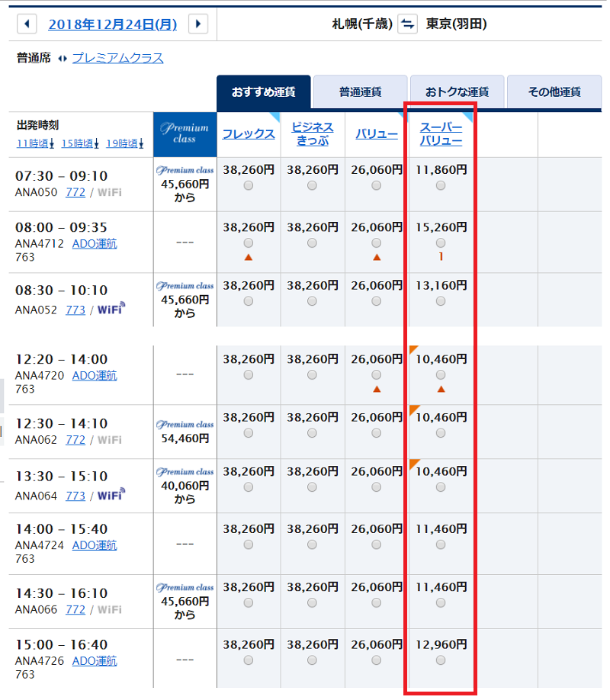610x700 pixels.
Task: Select 12,960円 fare for ANA4726
Action: pos(441,660)
